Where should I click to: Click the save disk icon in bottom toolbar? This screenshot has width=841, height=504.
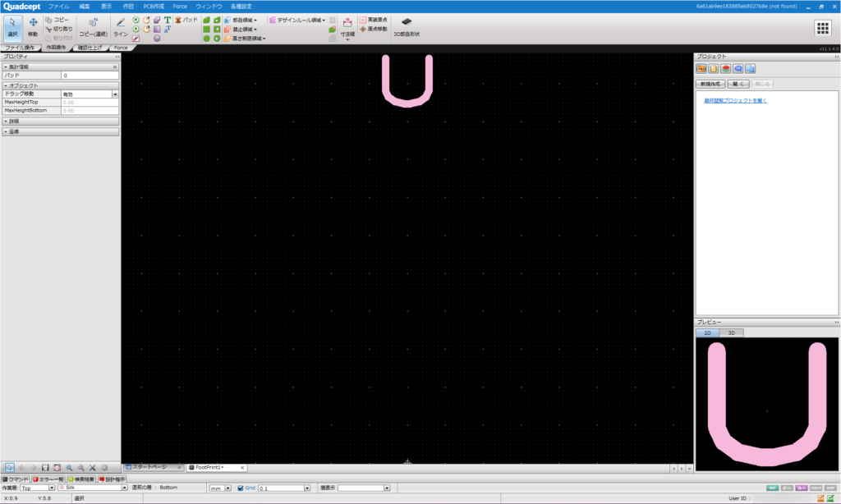click(x=45, y=468)
